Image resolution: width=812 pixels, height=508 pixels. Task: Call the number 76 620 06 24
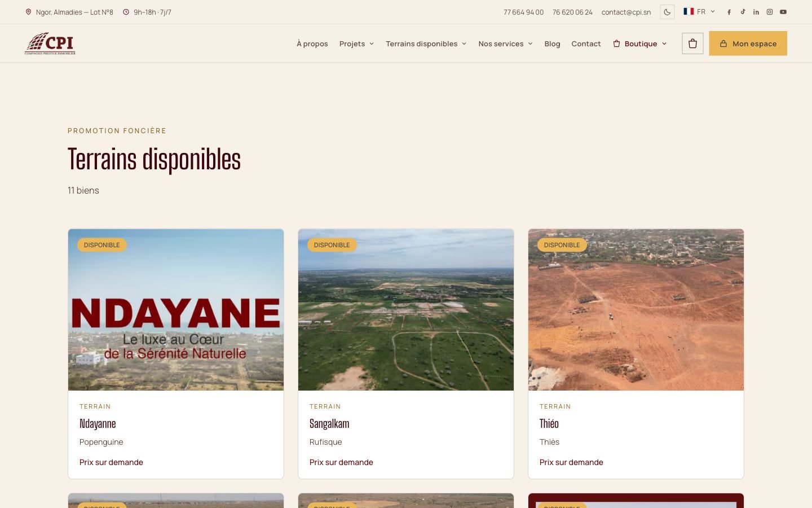[x=572, y=12]
